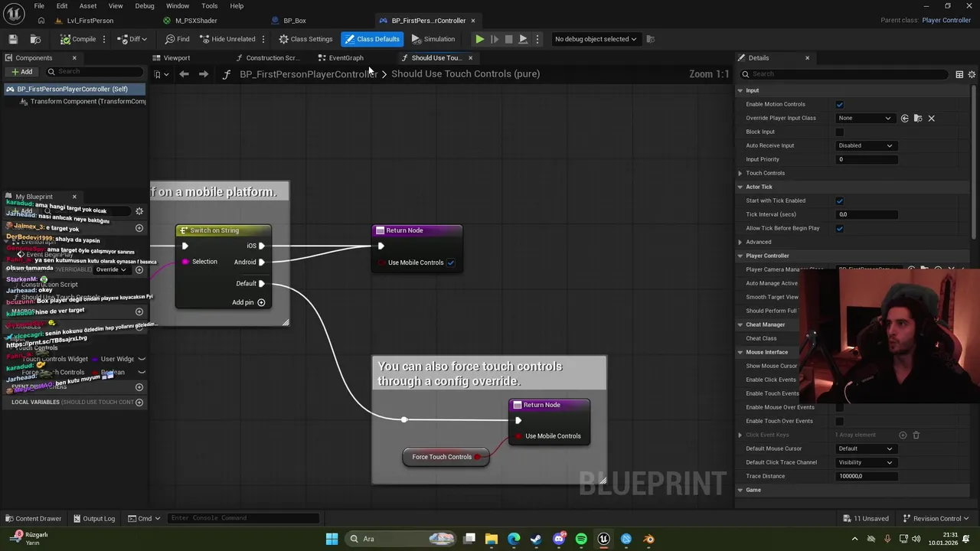Select BP_FirstPersonPlayerController (Self) in Components
The image size is (980, 551).
tap(74, 89)
